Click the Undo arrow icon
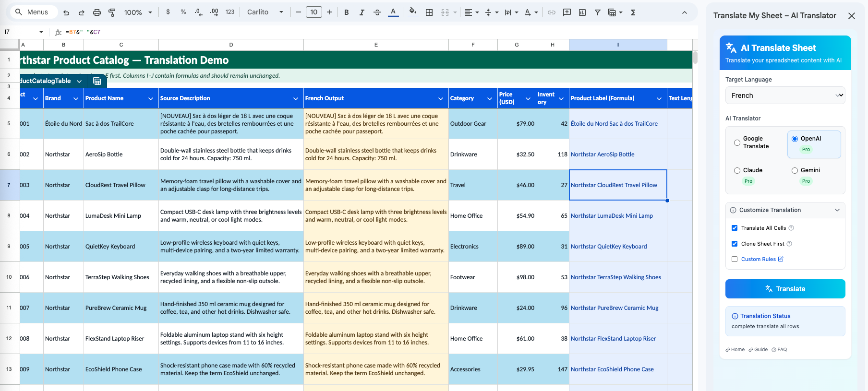This screenshot has height=391, width=868. pyautogui.click(x=66, y=12)
